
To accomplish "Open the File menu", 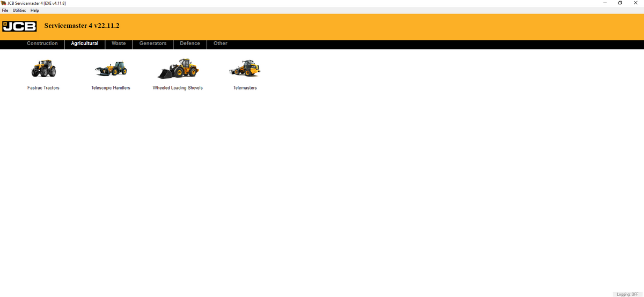I will click(x=5, y=10).
